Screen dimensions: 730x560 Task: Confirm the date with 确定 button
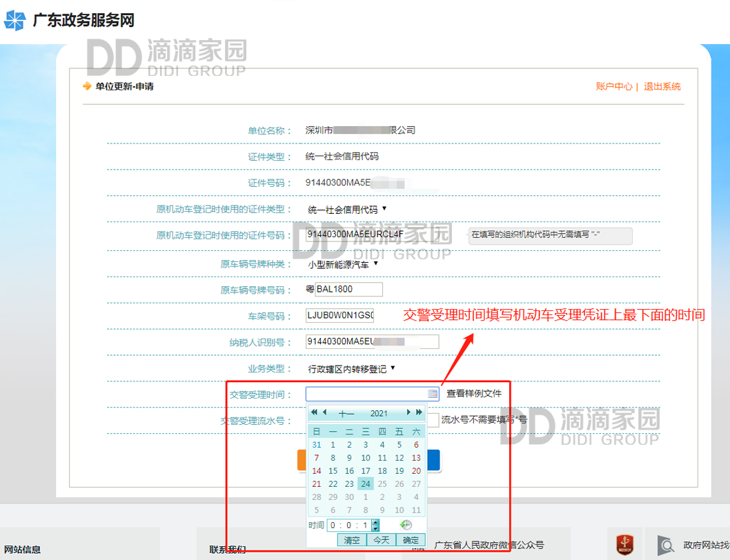point(411,540)
